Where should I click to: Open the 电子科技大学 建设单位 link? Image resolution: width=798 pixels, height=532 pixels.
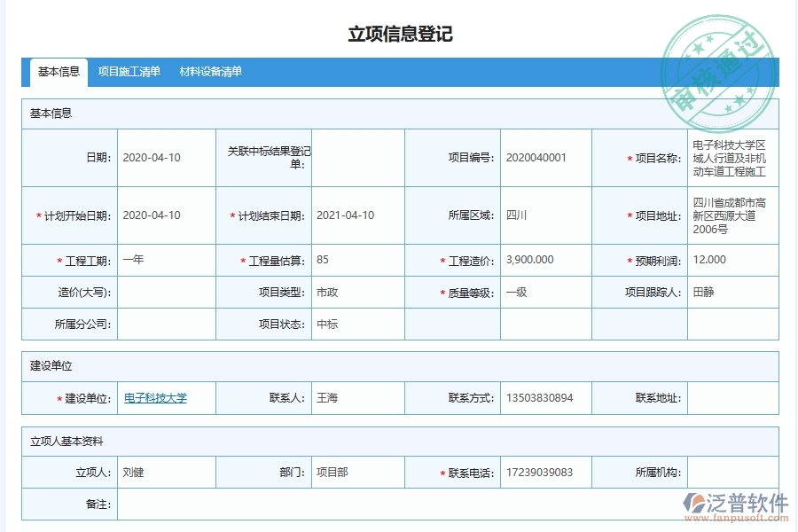click(x=155, y=397)
